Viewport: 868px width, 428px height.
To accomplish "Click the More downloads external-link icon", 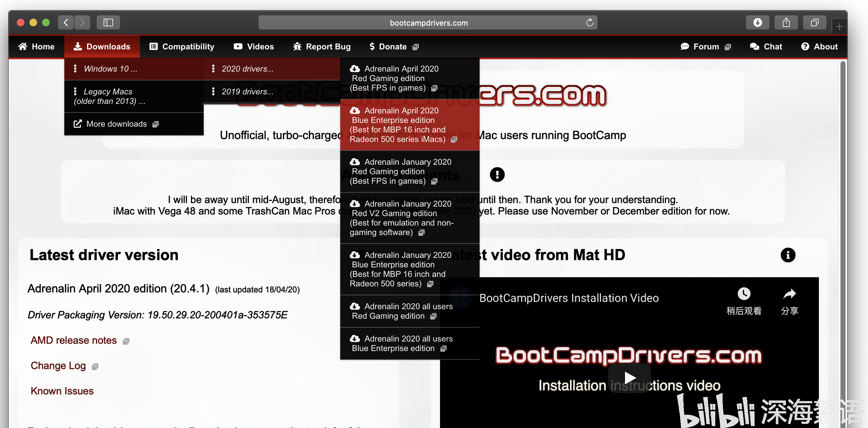I will (x=78, y=124).
